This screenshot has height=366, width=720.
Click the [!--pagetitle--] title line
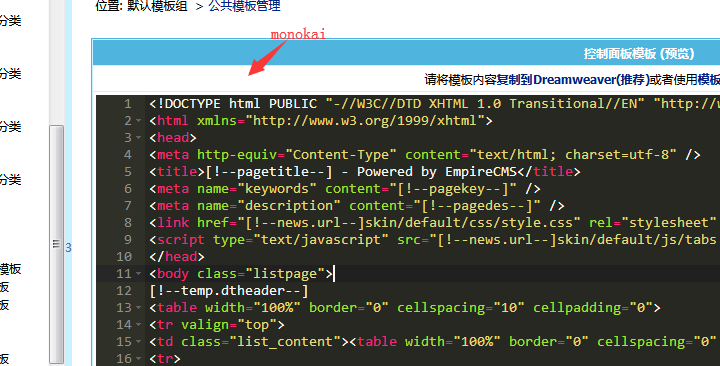(365, 172)
